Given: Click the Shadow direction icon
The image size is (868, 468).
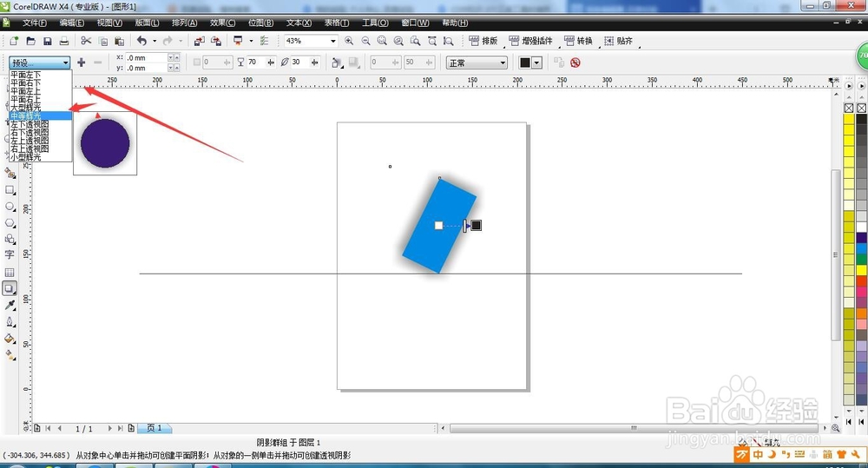Looking at the screenshot, I should point(336,63).
